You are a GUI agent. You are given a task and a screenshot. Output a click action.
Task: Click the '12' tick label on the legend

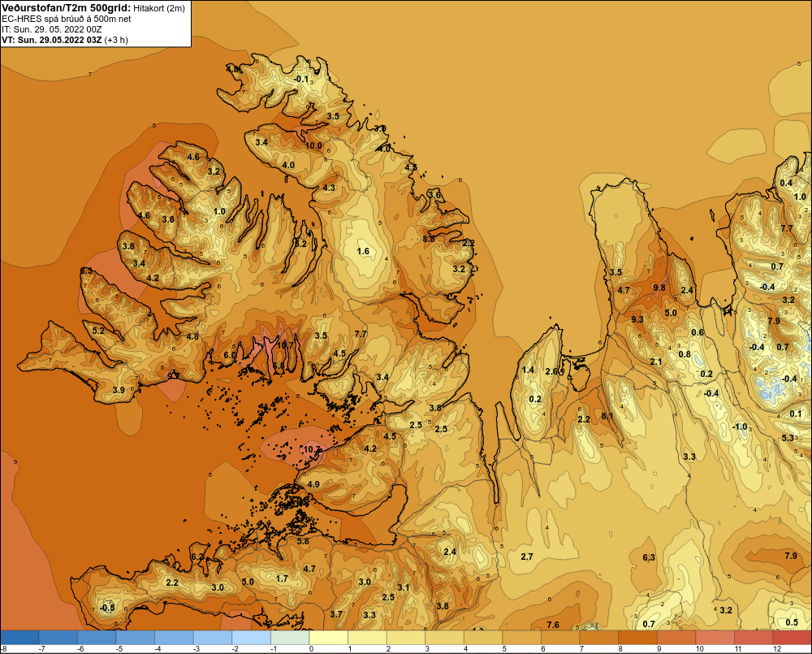pos(777,649)
